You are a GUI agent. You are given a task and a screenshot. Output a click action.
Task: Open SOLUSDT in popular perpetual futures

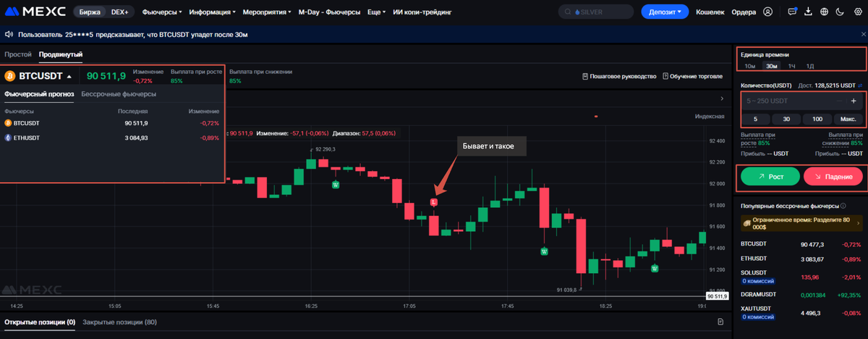[x=801, y=276]
